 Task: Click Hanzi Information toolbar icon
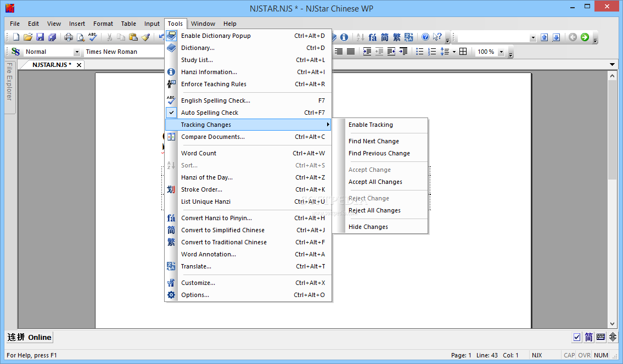(344, 37)
